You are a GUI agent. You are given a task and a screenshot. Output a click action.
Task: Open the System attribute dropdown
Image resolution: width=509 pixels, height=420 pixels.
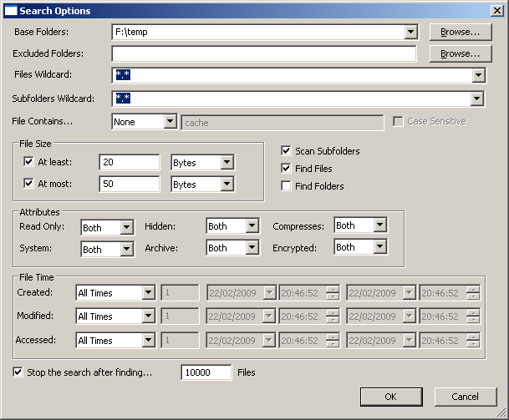(x=126, y=249)
